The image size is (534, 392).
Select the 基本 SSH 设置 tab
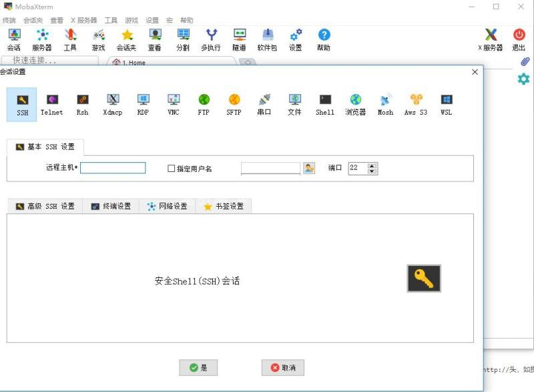45,147
